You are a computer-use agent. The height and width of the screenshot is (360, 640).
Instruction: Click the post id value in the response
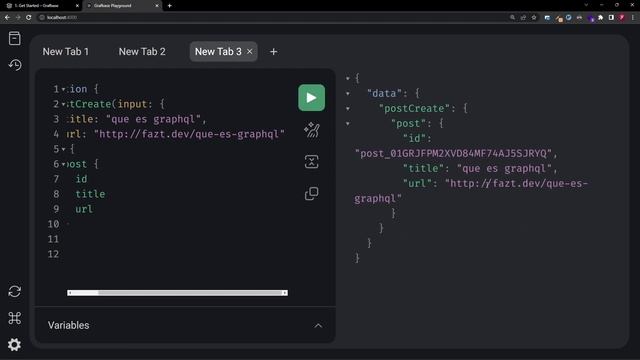[x=453, y=153]
